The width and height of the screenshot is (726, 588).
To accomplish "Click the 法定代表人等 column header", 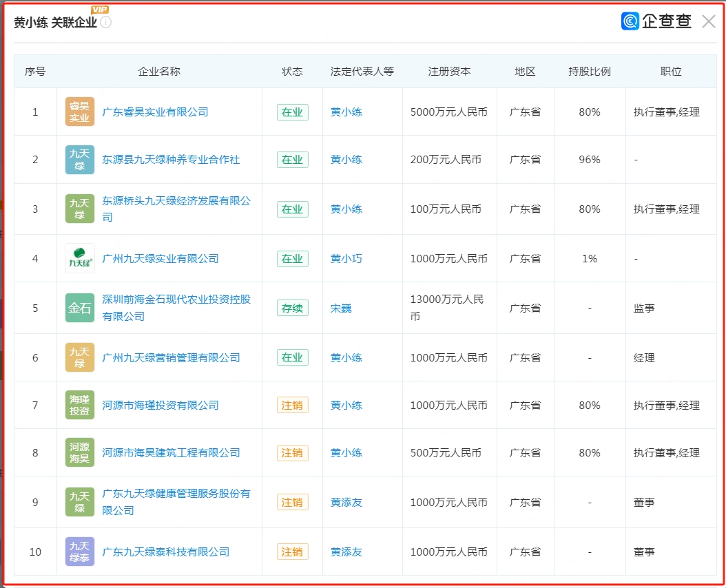I will pyautogui.click(x=362, y=72).
